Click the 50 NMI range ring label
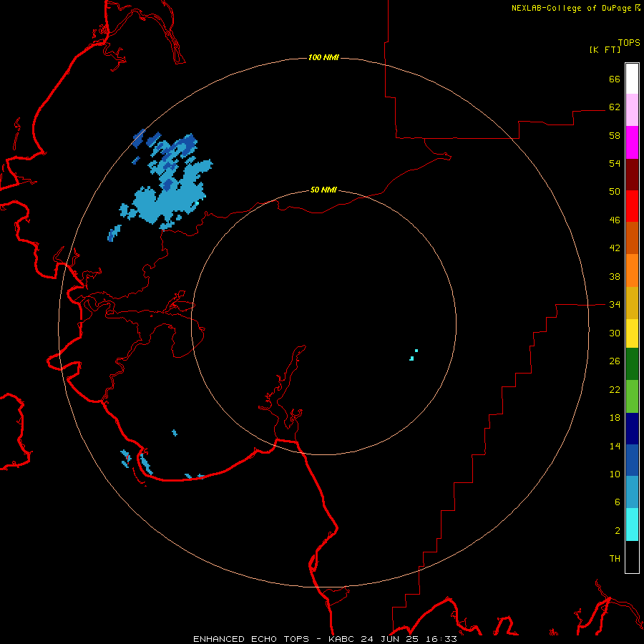 [323, 190]
